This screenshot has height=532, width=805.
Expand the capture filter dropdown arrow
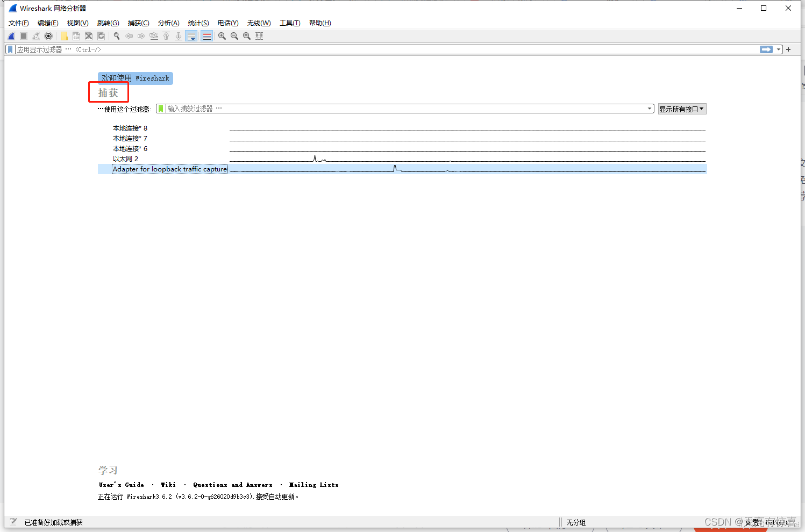(x=650, y=109)
